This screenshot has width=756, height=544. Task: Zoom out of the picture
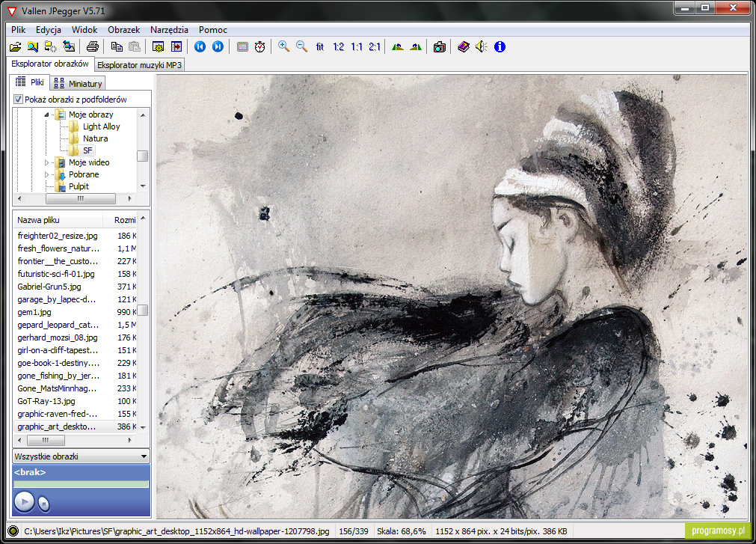coord(302,47)
